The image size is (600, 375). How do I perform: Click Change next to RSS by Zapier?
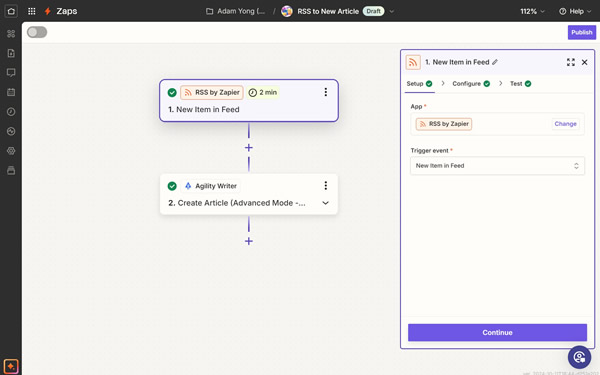coord(565,124)
